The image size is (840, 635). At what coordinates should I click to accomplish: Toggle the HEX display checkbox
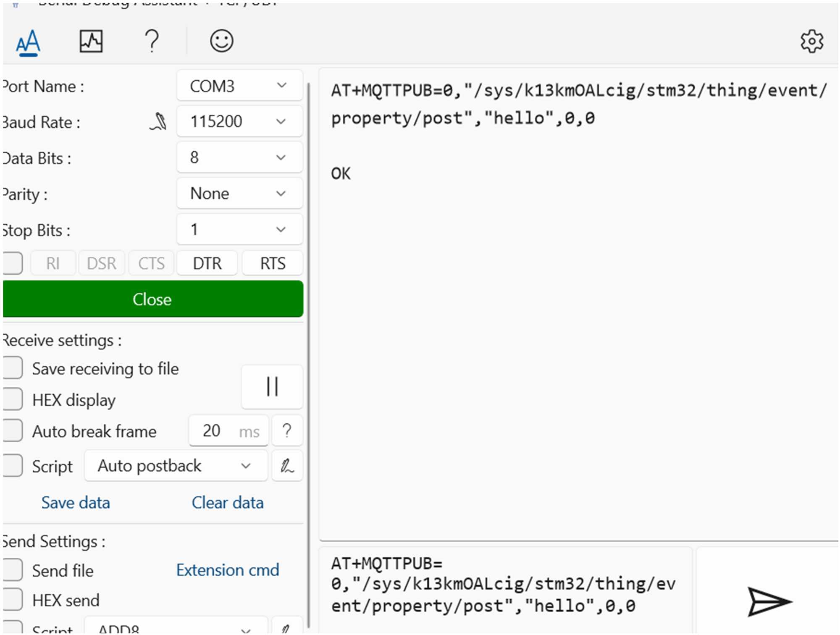pyautogui.click(x=13, y=399)
